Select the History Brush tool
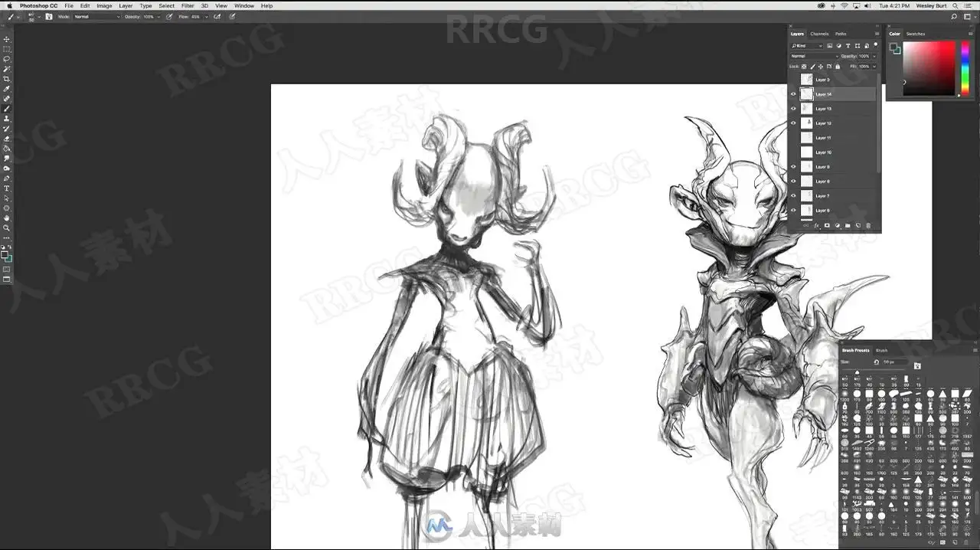 pos(7,129)
